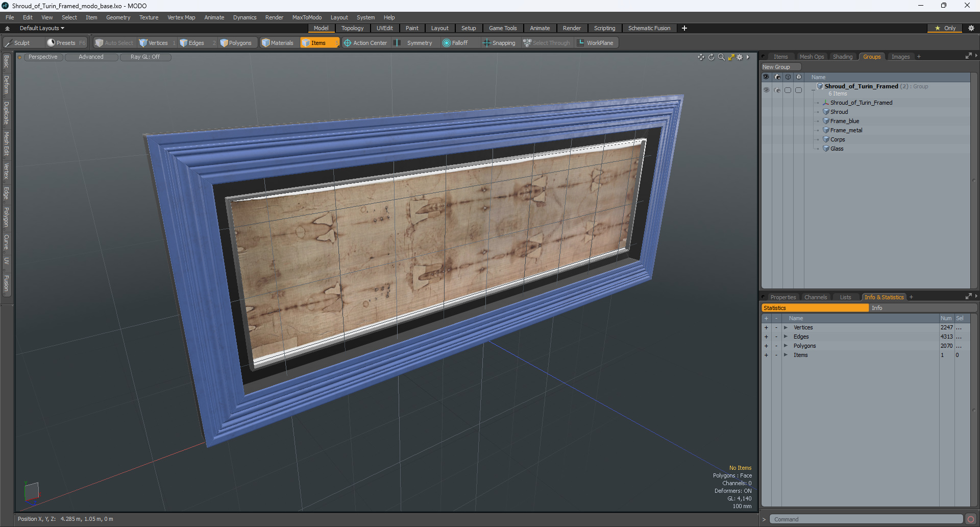
Task: Select the Corps tree item
Action: click(x=838, y=139)
